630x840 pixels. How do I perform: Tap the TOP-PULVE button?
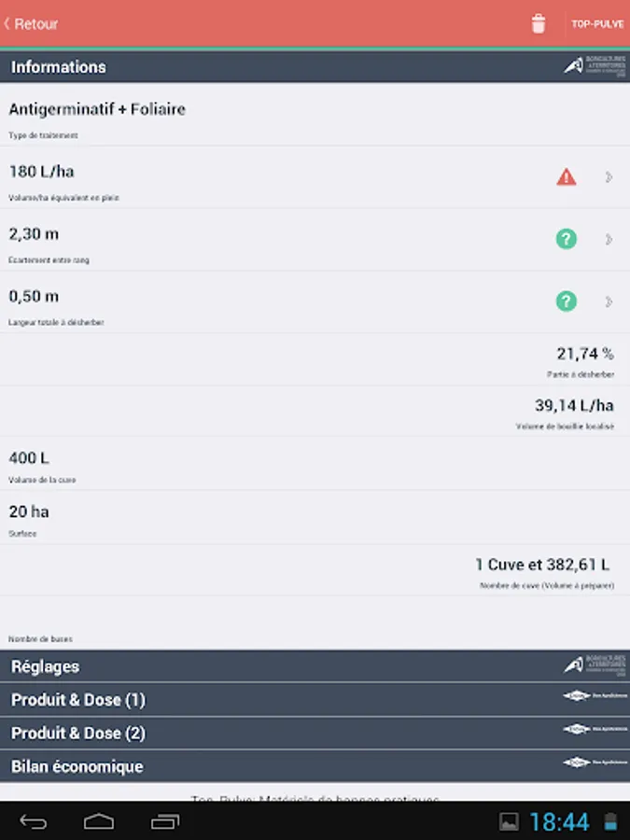pos(597,24)
